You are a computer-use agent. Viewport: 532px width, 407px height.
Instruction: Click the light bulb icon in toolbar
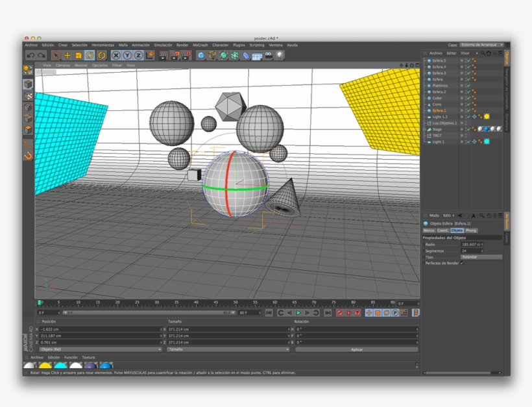tap(280, 56)
